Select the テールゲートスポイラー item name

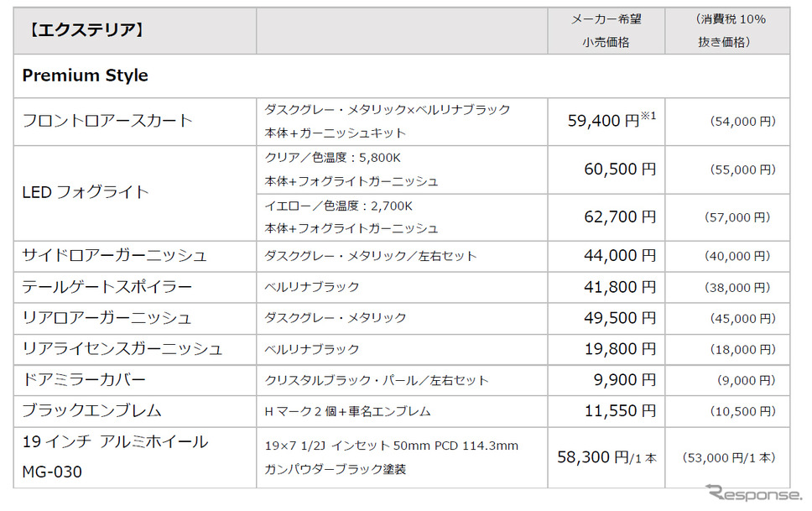point(107,287)
